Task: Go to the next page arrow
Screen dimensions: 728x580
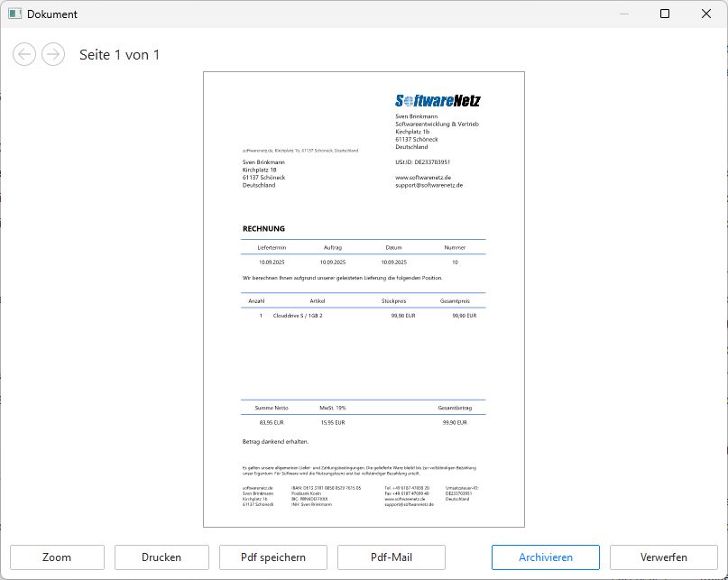Action: [53, 54]
